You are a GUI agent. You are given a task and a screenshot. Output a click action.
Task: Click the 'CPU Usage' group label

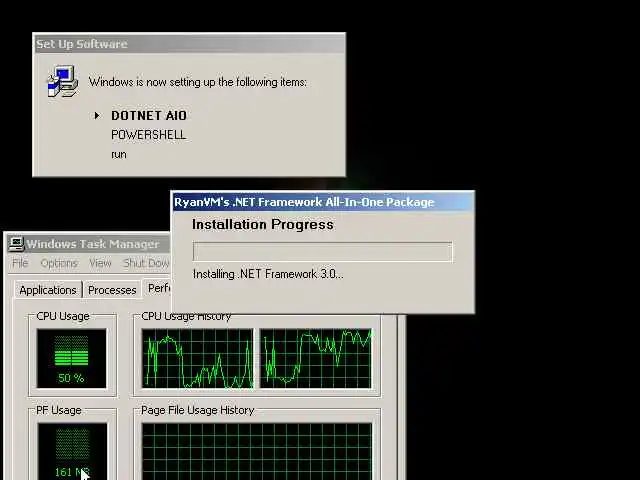[x=63, y=316]
